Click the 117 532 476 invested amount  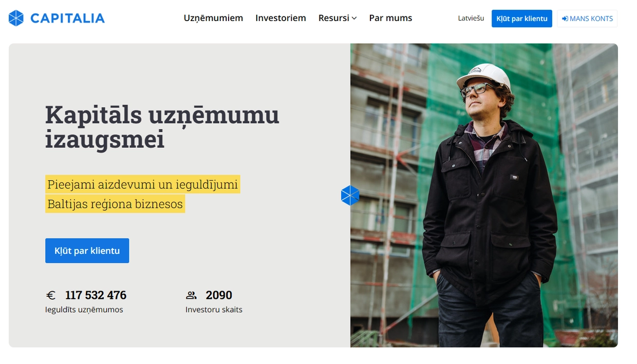[x=96, y=295]
